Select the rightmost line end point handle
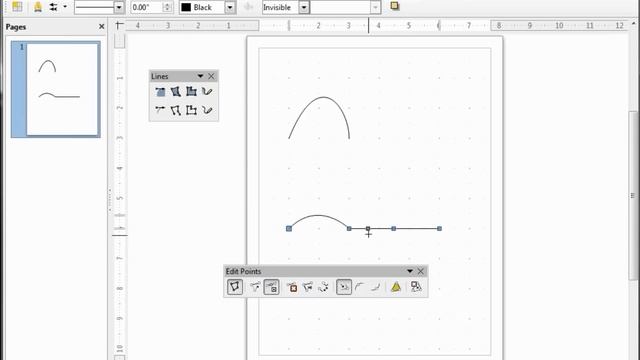Image resolution: width=640 pixels, height=360 pixels. point(440,229)
